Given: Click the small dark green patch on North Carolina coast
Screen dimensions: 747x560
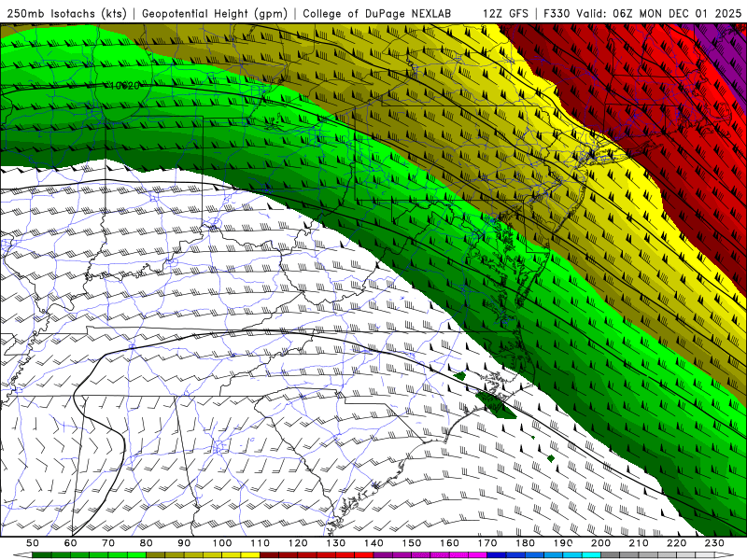Looking at the screenshot, I should pyautogui.click(x=497, y=405).
